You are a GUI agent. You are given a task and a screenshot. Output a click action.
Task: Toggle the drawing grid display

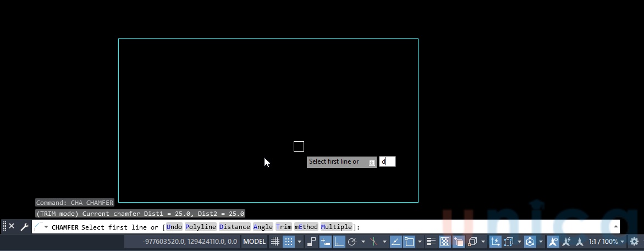[x=276, y=242]
